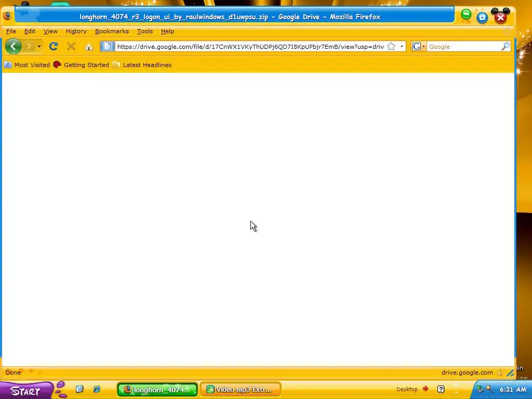Screen dimensions: 532x399
Task: Close Firefox with the red Mickey X
Action: (x=500, y=18)
